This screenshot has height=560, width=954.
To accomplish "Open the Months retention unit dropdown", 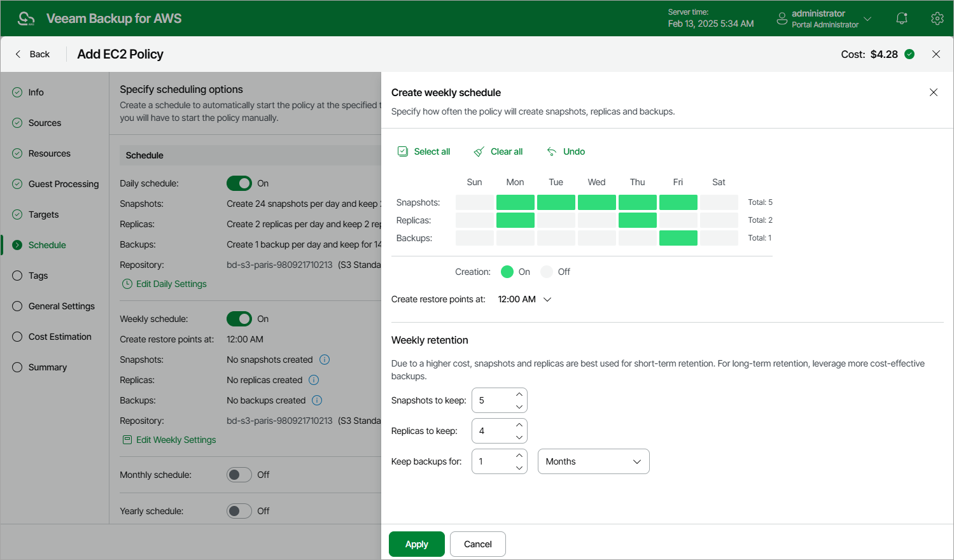I will point(593,461).
